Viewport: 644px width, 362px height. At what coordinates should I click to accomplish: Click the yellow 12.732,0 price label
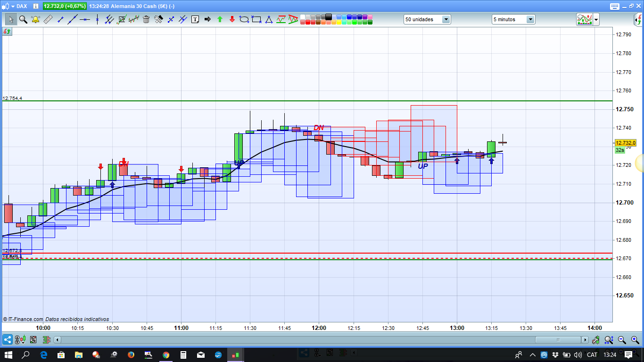click(x=626, y=143)
